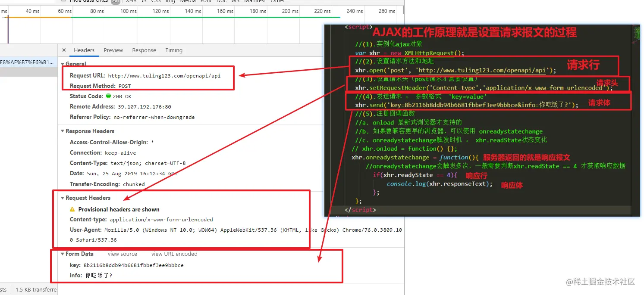Switch to the Headers tab

coord(84,50)
